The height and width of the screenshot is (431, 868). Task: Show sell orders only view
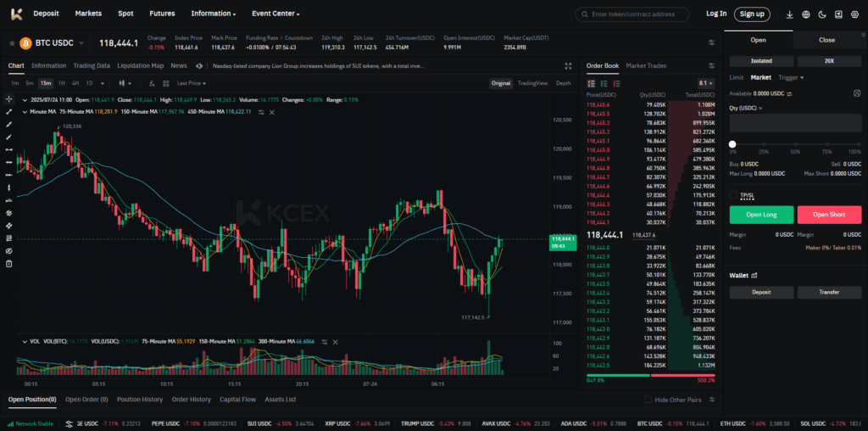tap(617, 84)
